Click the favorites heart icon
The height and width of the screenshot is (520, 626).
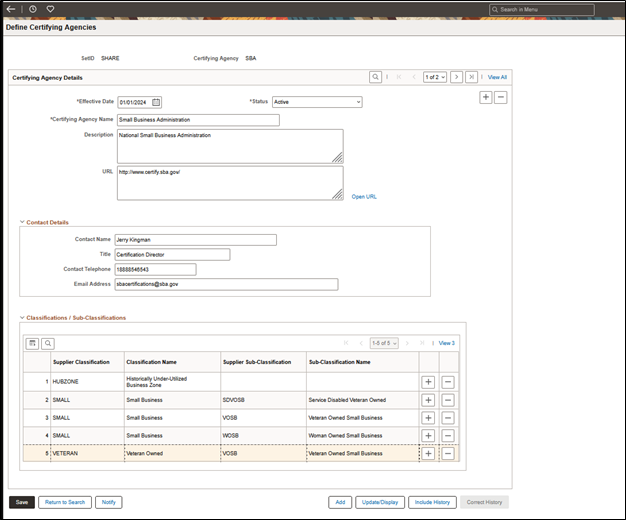tap(50, 9)
